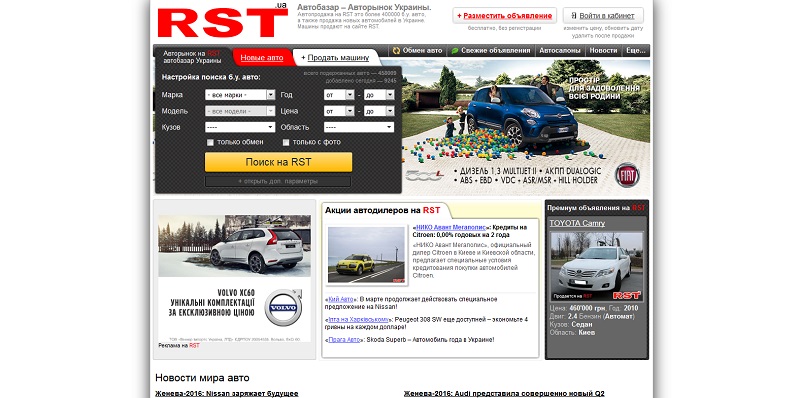Image resolution: width=800 pixels, height=398 pixels.
Task: Enable the только обмен checkbox
Action: [x=210, y=142]
